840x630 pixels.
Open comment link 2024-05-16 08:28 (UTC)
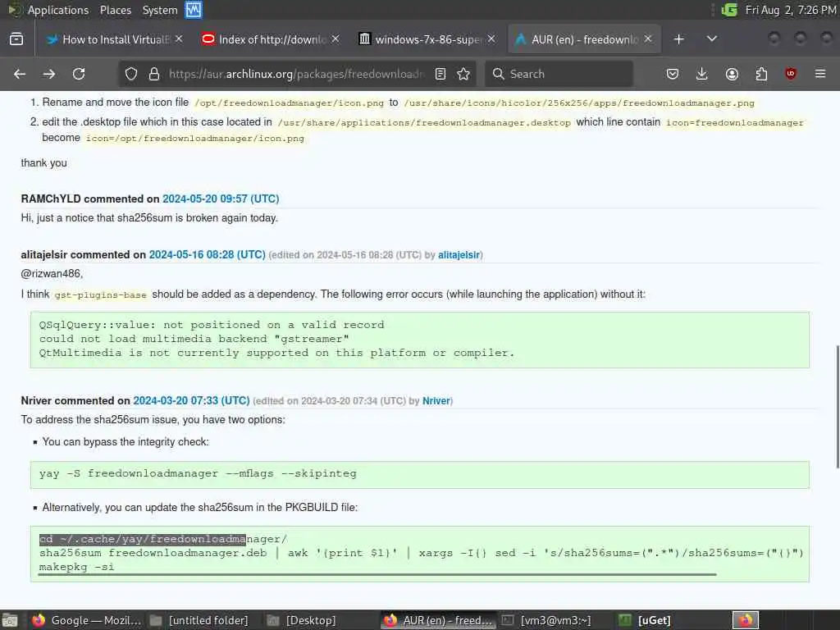click(208, 254)
